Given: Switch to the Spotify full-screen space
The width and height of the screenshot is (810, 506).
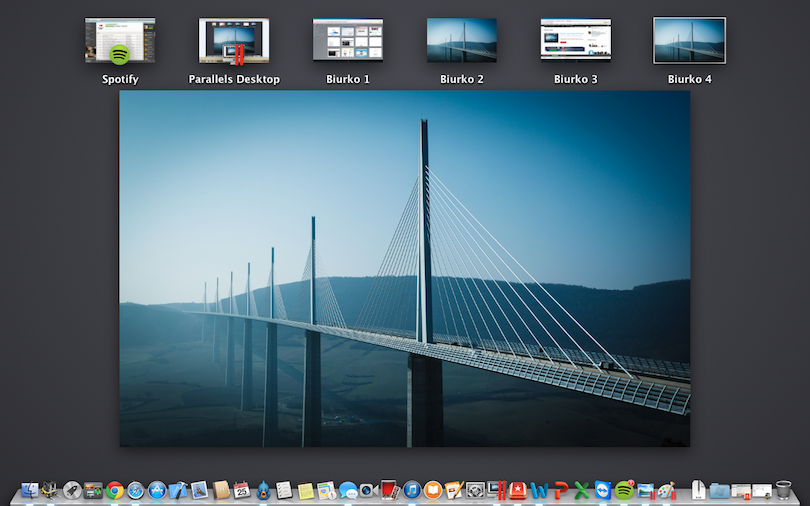Looking at the screenshot, I should [120, 41].
